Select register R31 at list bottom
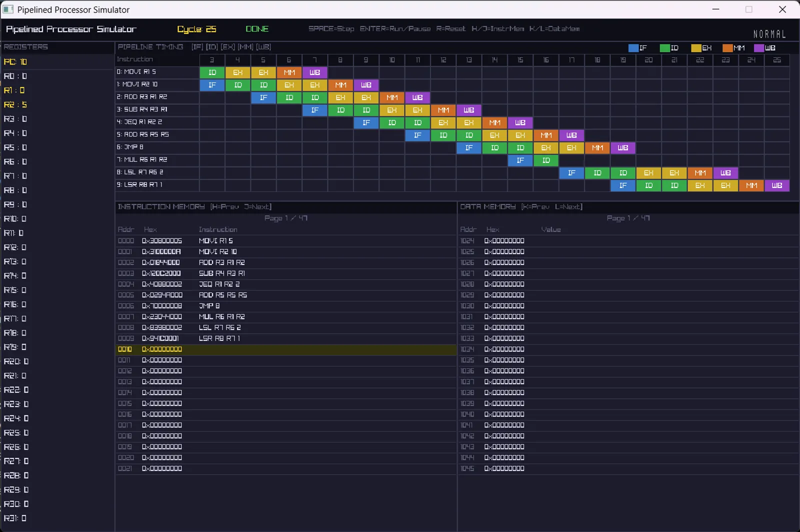The height and width of the screenshot is (532, 800). (15, 518)
